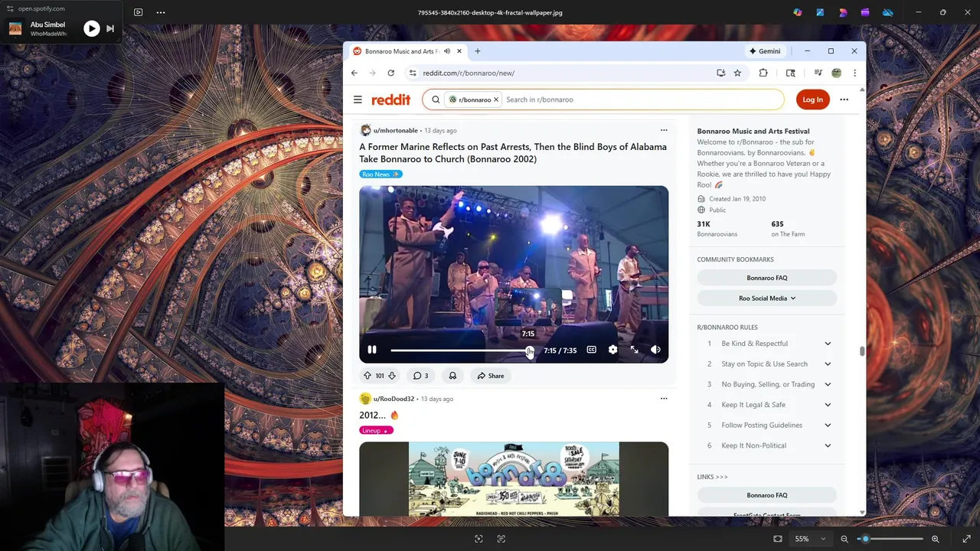The height and width of the screenshot is (551, 980).
Task: Adjust the Photos zoom slider
Action: point(890,539)
